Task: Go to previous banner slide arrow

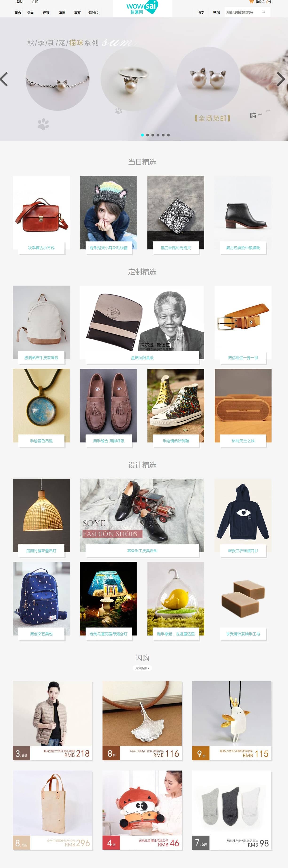Action: 4,79
